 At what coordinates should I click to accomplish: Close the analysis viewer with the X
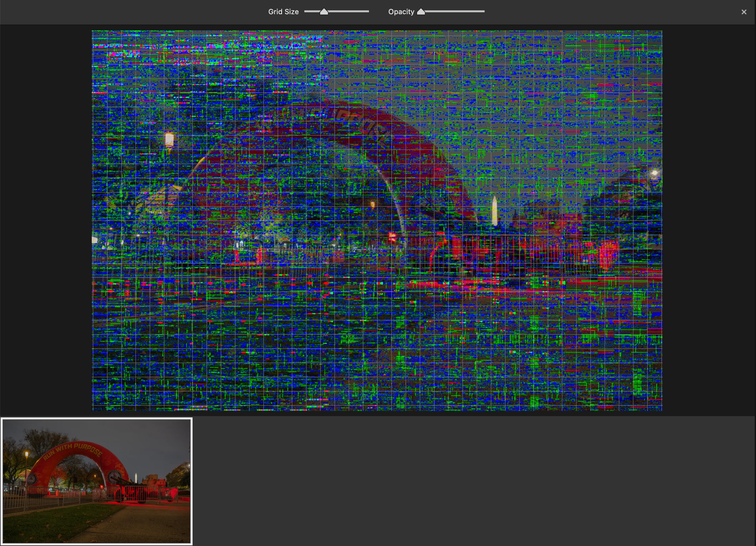[744, 12]
